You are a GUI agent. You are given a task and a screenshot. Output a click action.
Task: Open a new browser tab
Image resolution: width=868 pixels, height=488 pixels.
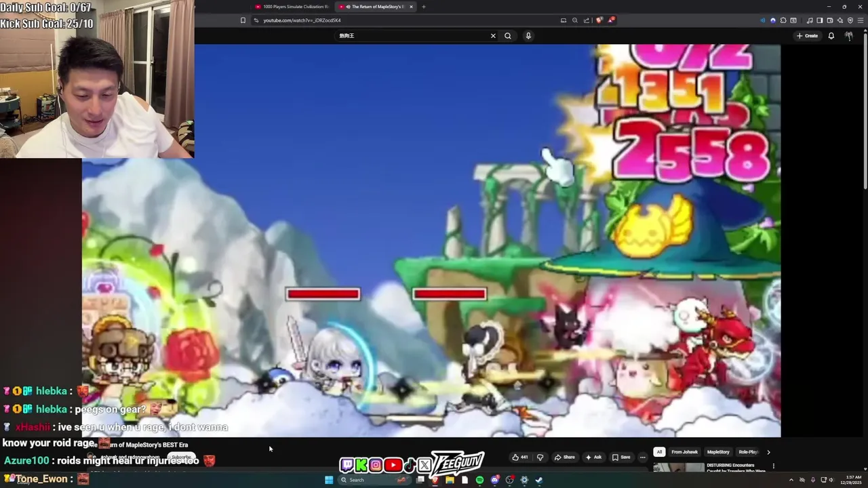[424, 7]
